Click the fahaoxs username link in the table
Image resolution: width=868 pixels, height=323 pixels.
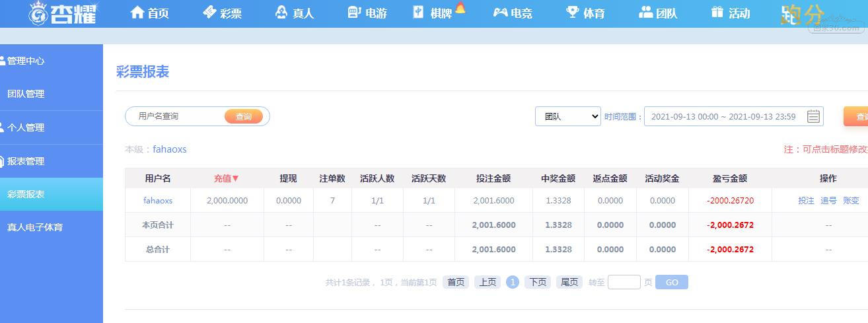pos(158,200)
